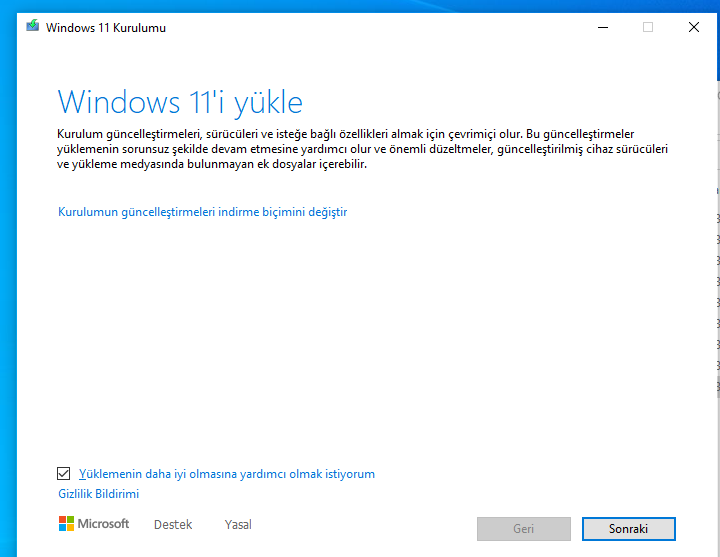
Task: Untick the 'Yüklemenin daha iyi olmasına' checkbox
Action: pos(63,473)
